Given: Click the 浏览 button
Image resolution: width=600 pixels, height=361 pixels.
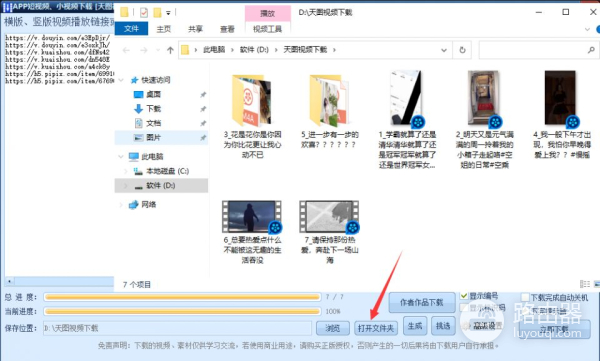Looking at the screenshot, I should (x=333, y=328).
